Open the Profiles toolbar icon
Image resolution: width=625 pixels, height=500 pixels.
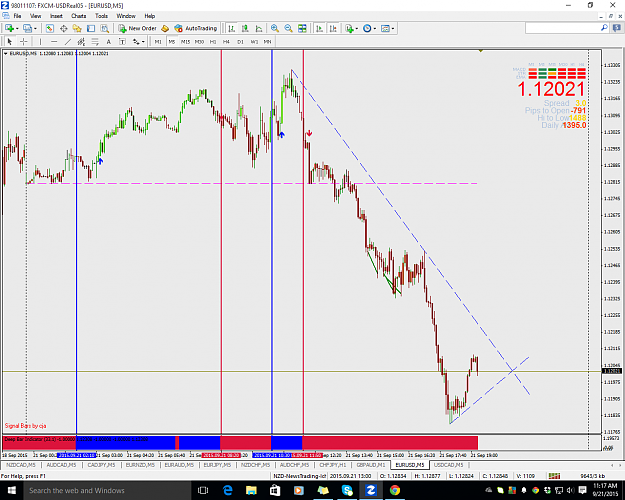[28, 28]
